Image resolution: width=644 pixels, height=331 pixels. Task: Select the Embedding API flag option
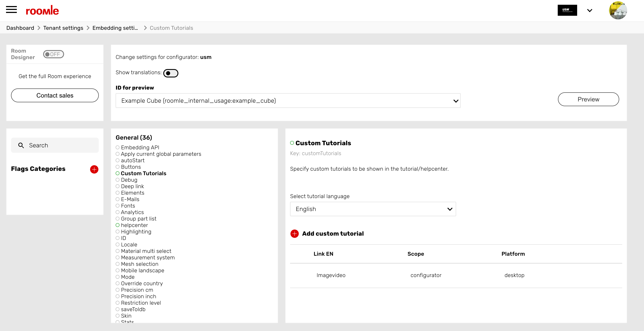point(140,147)
